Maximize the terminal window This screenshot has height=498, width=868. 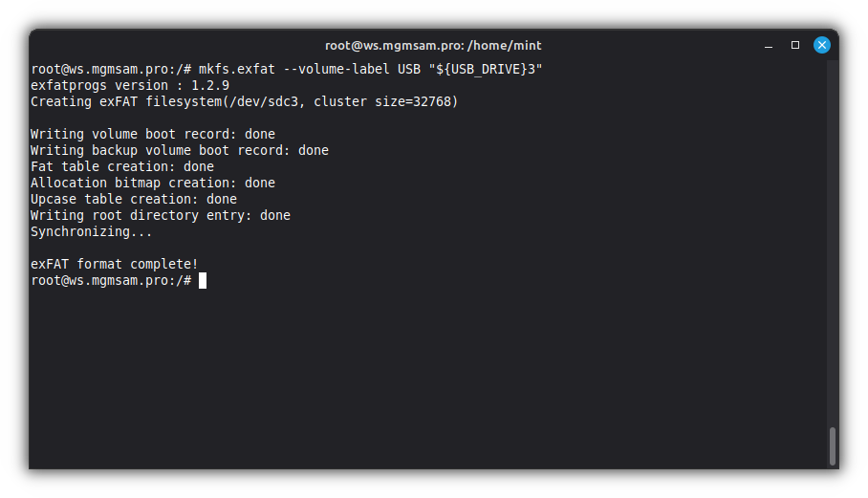[x=794, y=45]
